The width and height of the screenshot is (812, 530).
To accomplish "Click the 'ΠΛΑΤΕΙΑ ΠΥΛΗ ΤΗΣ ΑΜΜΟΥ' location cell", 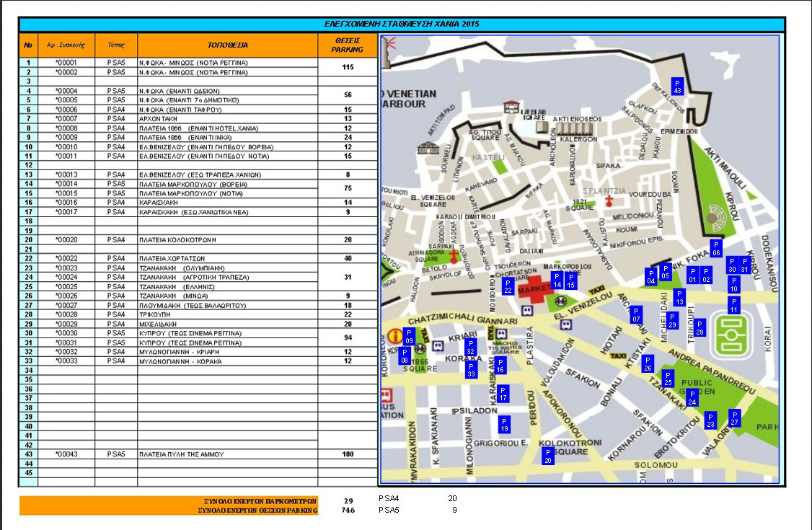I will coord(227,454).
